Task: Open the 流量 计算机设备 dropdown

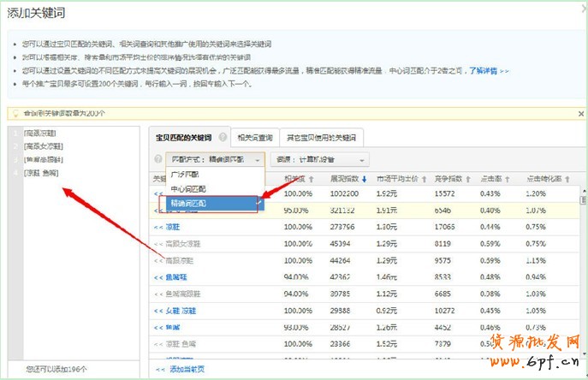Action: pyautogui.click(x=319, y=159)
